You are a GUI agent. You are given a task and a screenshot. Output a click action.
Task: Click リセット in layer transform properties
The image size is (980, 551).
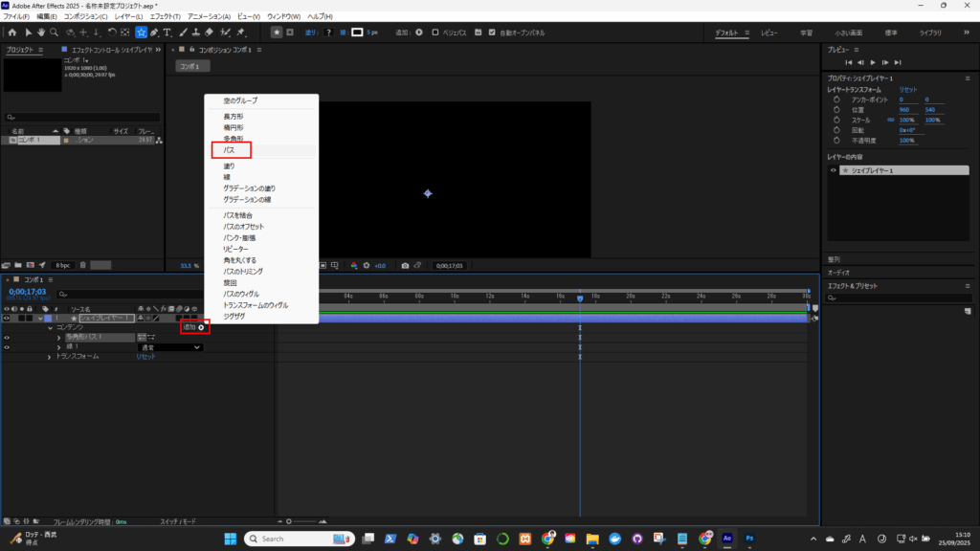pos(908,89)
